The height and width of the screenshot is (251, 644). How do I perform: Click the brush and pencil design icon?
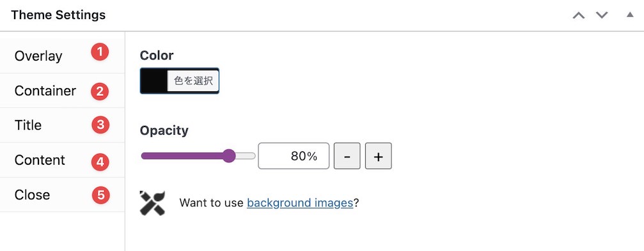(152, 203)
